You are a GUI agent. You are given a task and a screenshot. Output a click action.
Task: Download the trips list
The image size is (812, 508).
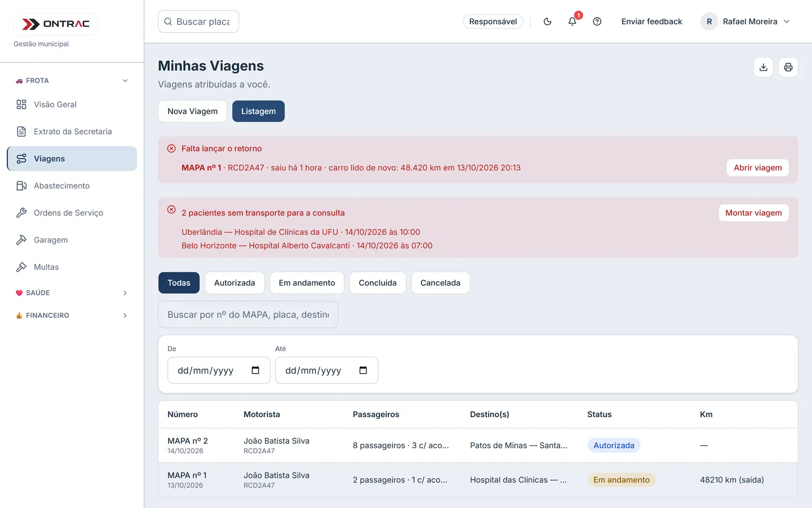click(x=764, y=67)
